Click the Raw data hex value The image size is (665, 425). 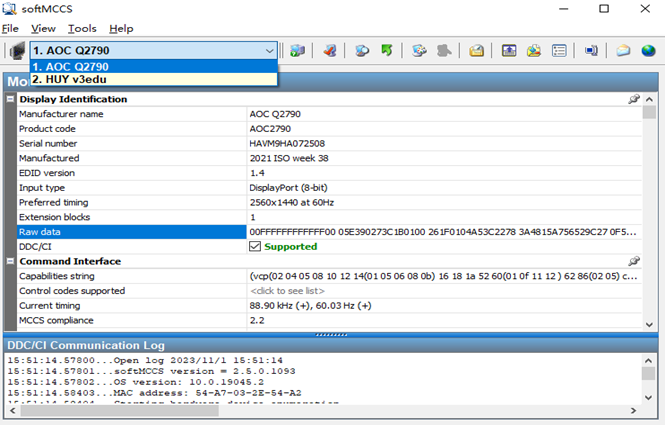(443, 232)
